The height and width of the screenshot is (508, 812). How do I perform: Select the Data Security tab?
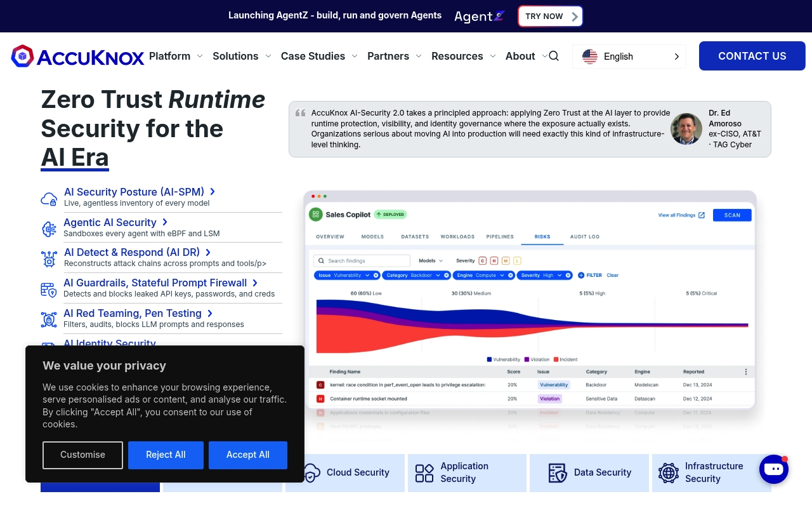tap(589, 473)
